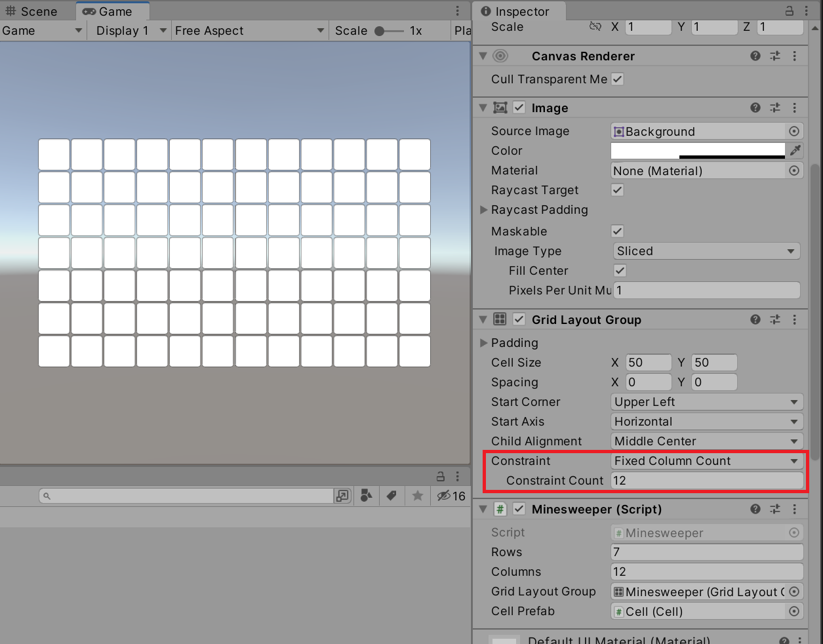Click the Image Color swatch
The height and width of the screenshot is (644, 823).
click(x=698, y=151)
